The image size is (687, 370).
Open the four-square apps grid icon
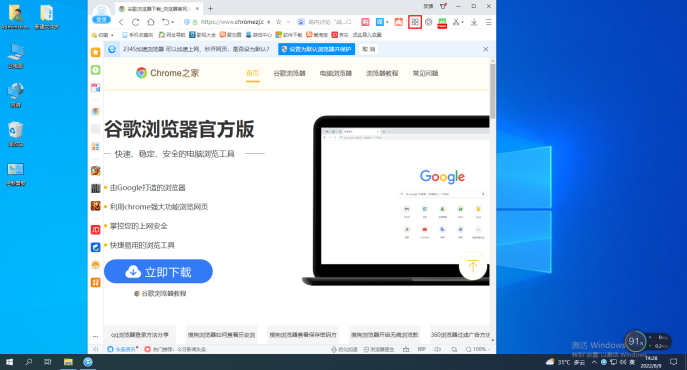[x=415, y=22]
